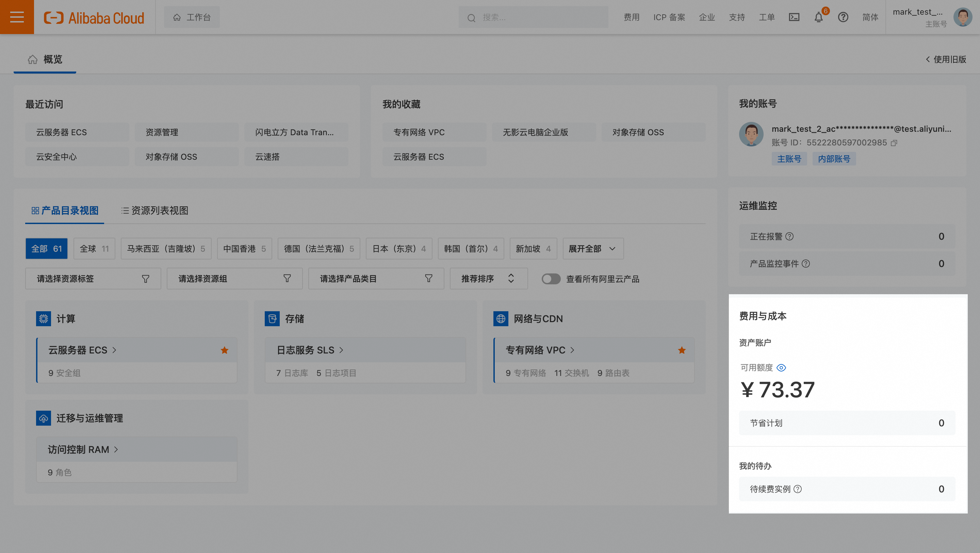The width and height of the screenshot is (980, 553).
Task: Show help for 正在报警
Action: pyautogui.click(x=790, y=236)
